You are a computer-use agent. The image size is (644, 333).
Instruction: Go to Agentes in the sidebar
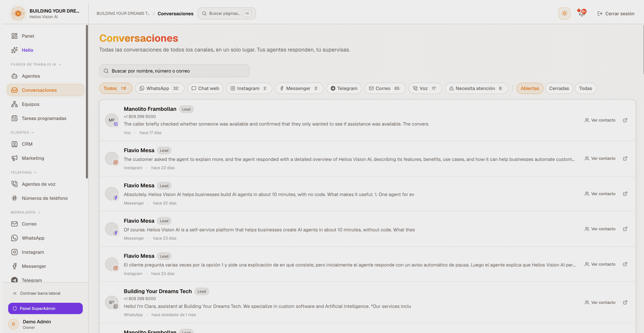(45, 76)
